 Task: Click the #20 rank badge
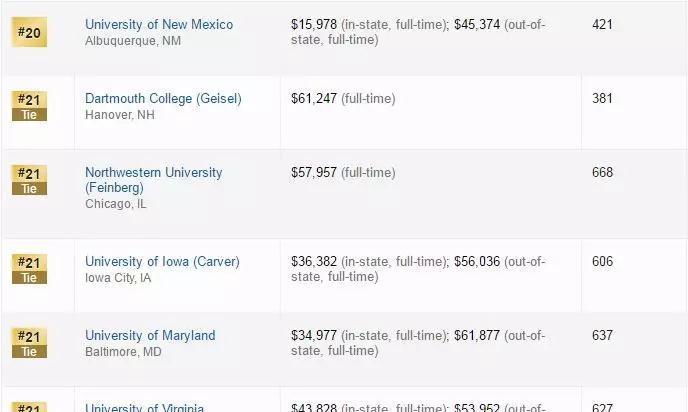pos(29,32)
